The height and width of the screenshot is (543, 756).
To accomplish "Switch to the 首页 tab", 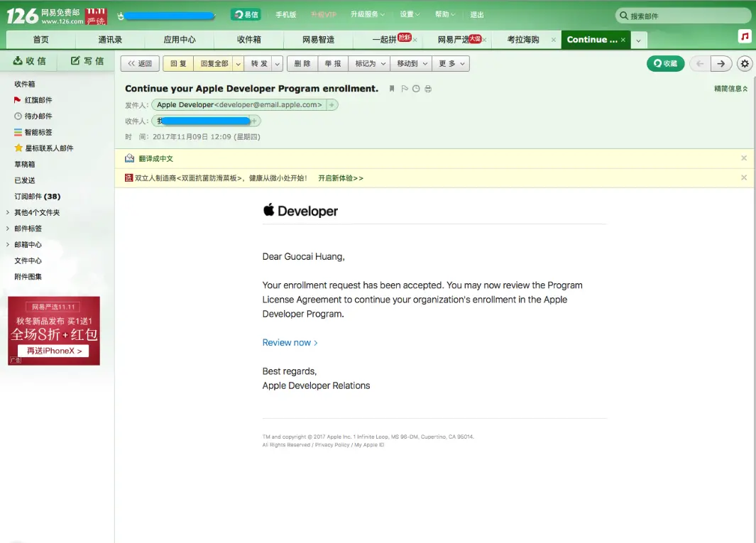I will point(40,40).
